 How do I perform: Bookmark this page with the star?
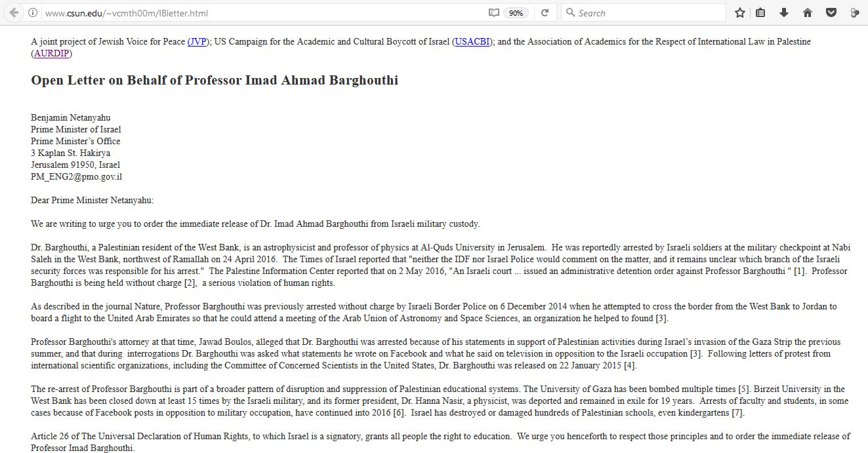740,12
